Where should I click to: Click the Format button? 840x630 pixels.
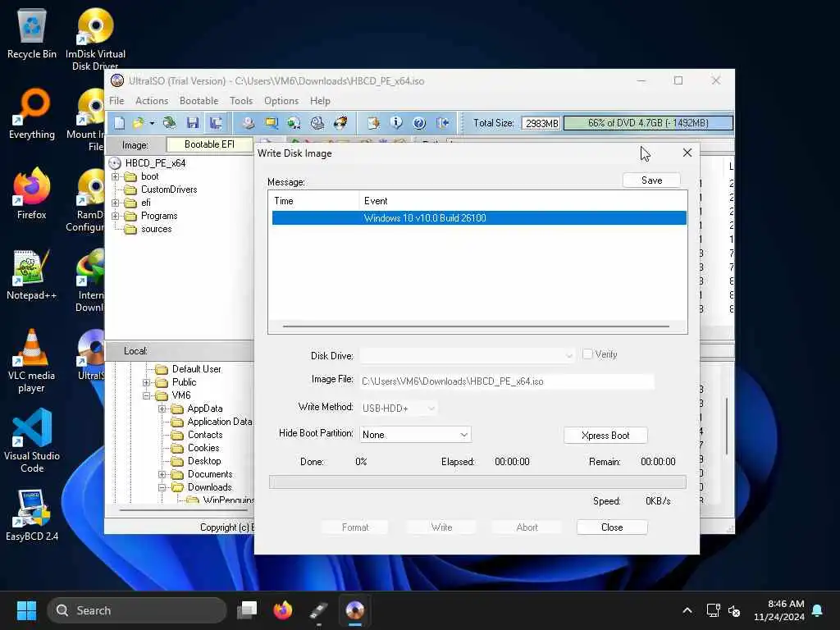355,527
